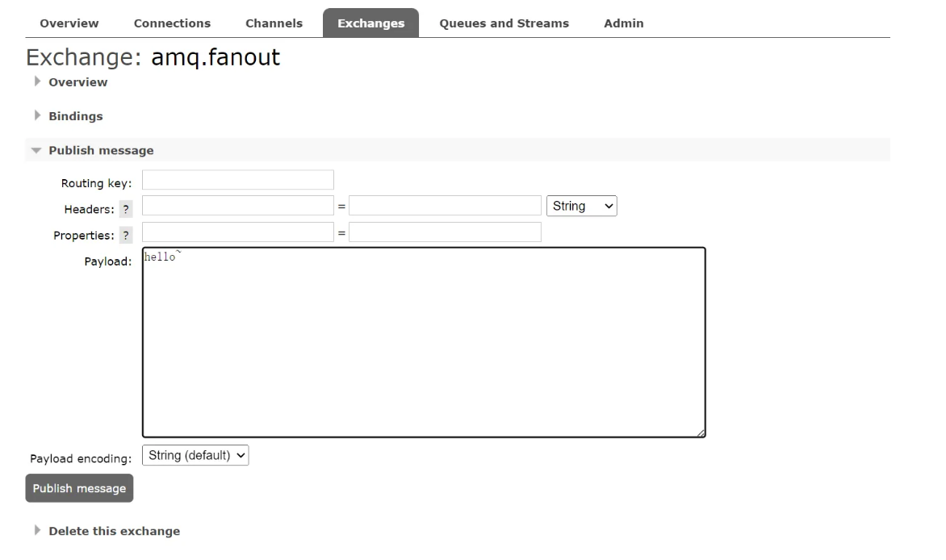Expand the Overview section
The height and width of the screenshot is (560, 946).
(x=77, y=82)
